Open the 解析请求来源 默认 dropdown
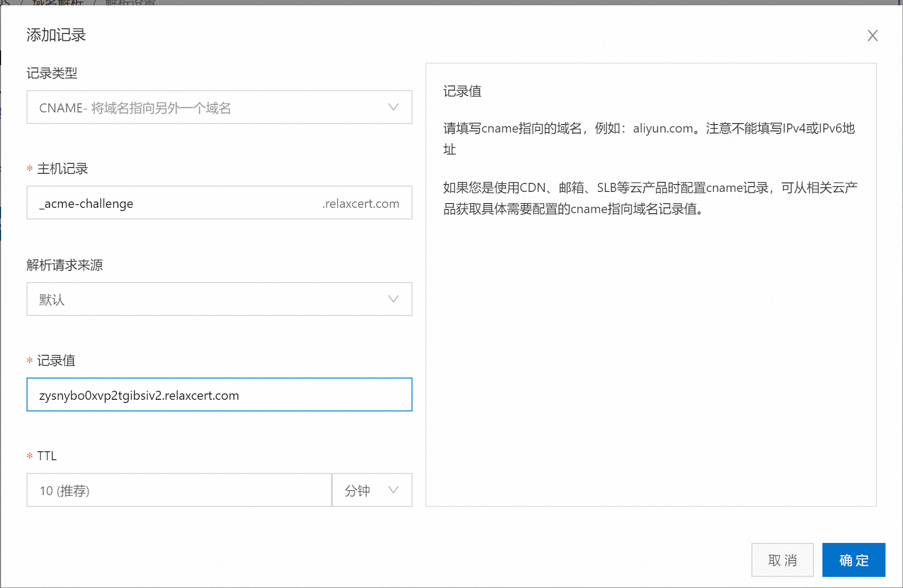The width and height of the screenshot is (903, 588). (220, 299)
